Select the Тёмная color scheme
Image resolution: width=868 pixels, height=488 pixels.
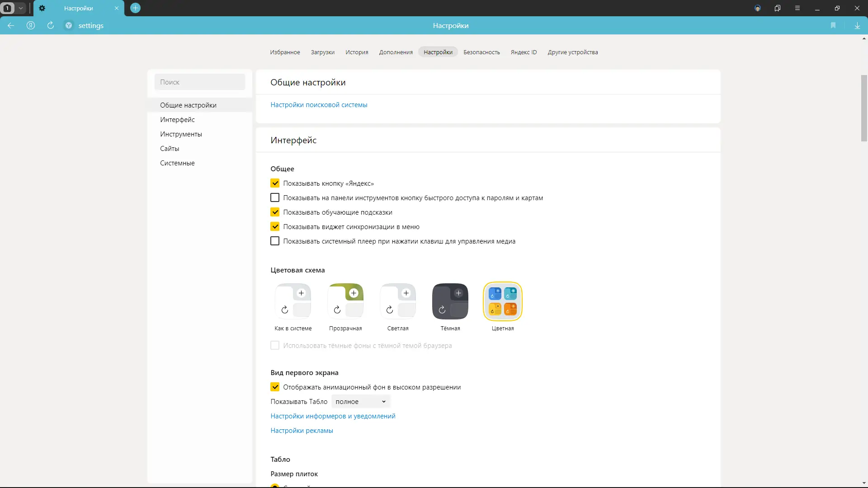click(450, 302)
